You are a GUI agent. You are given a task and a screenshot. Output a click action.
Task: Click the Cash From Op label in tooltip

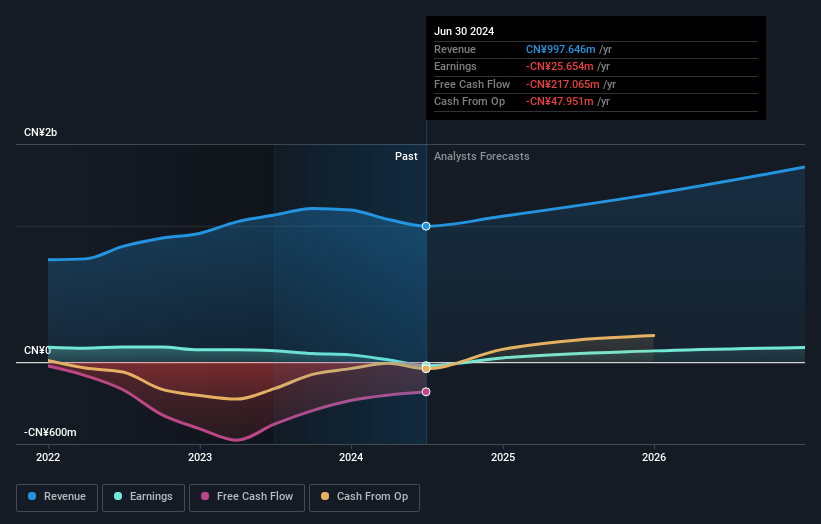point(470,102)
